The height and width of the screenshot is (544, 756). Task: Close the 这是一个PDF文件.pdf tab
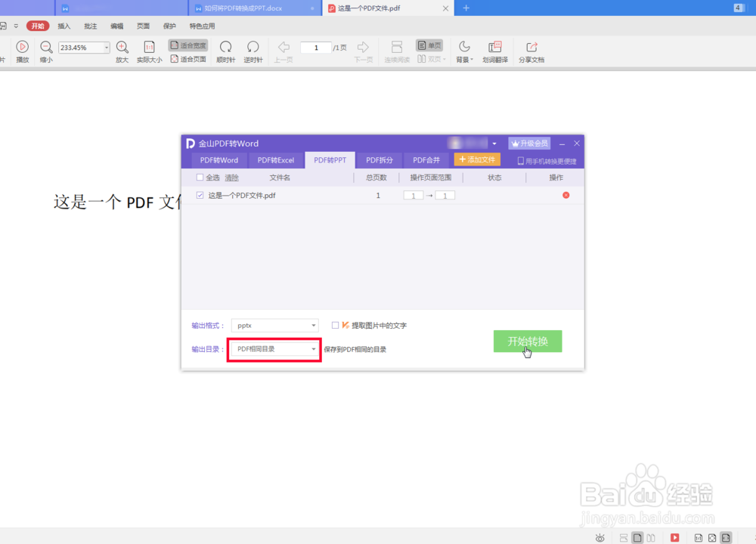pyautogui.click(x=445, y=8)
